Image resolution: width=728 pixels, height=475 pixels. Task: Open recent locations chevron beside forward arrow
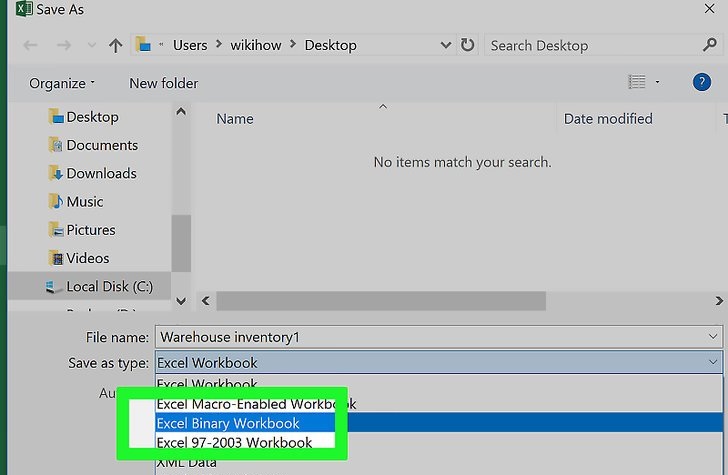[92, 46]
